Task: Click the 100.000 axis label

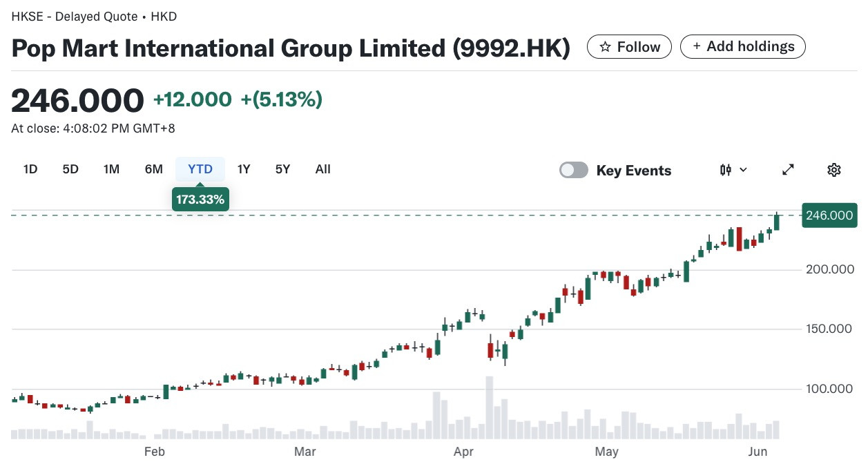Action: tap(829, 389)
